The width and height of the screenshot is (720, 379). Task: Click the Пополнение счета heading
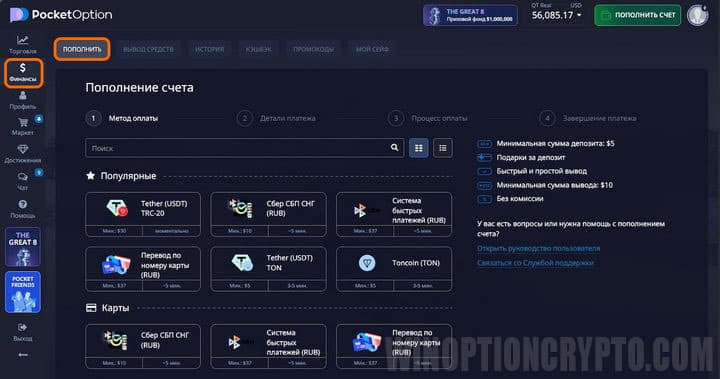coord(140,88)
